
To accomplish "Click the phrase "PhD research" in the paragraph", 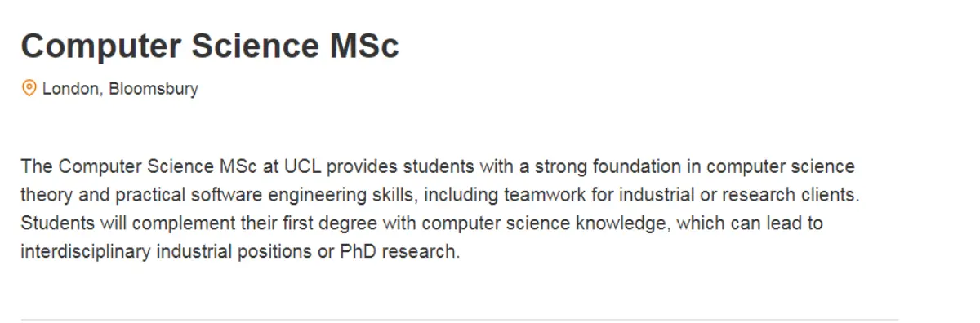I will (400, 251).
